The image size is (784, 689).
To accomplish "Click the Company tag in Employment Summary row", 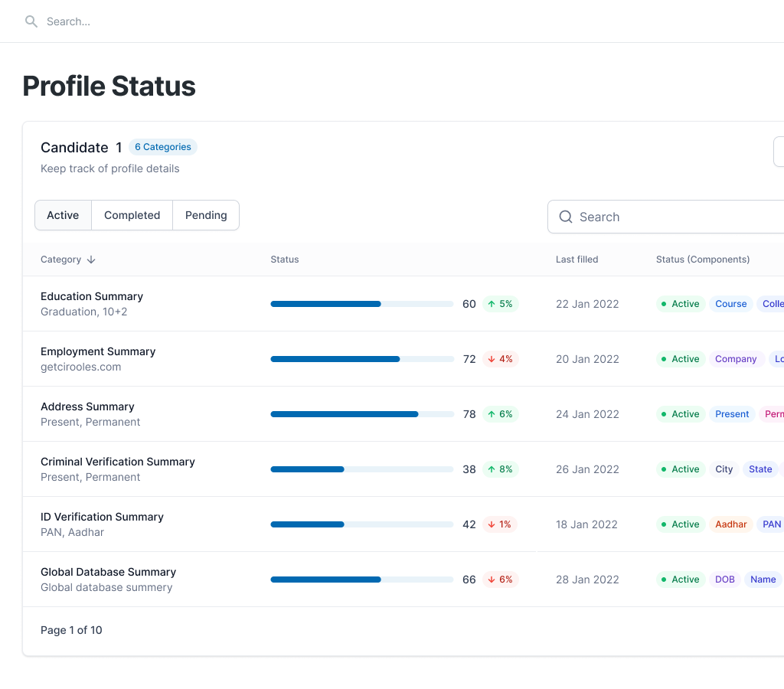I will click(x=735, y=359).
